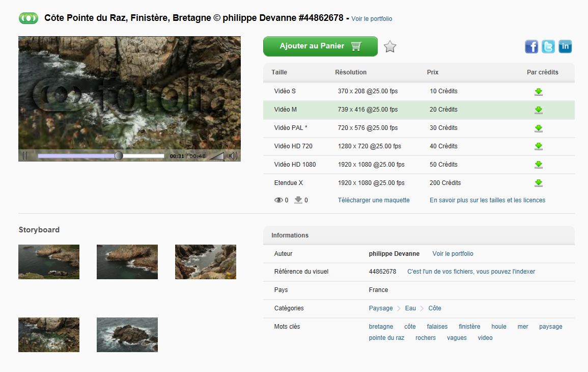
Task: Click the 'pointe du raz' keyword tag
Action: (386, 338)
